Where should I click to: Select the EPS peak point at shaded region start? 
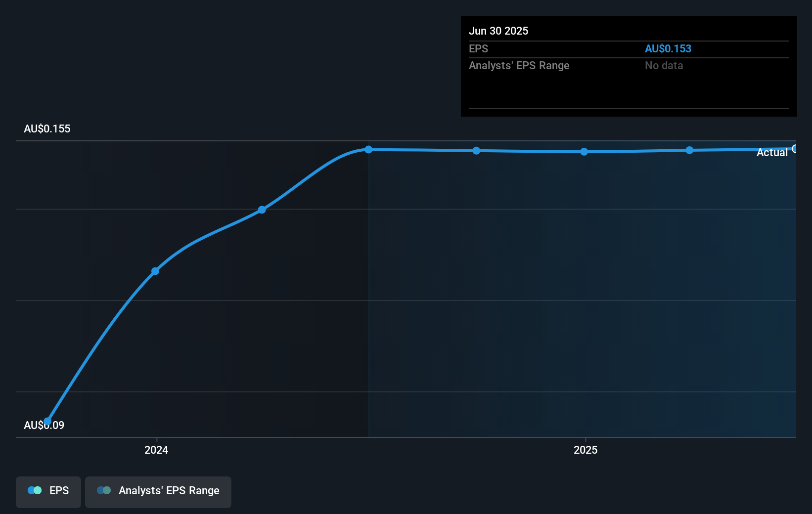[x=368, y=149]
